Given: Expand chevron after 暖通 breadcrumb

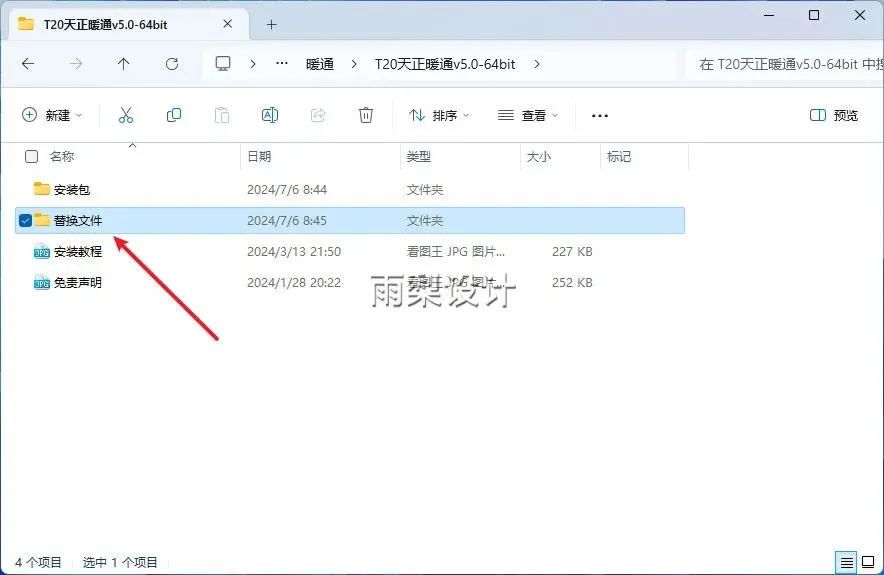Looking at the screenshot, I should pos(354,64).
